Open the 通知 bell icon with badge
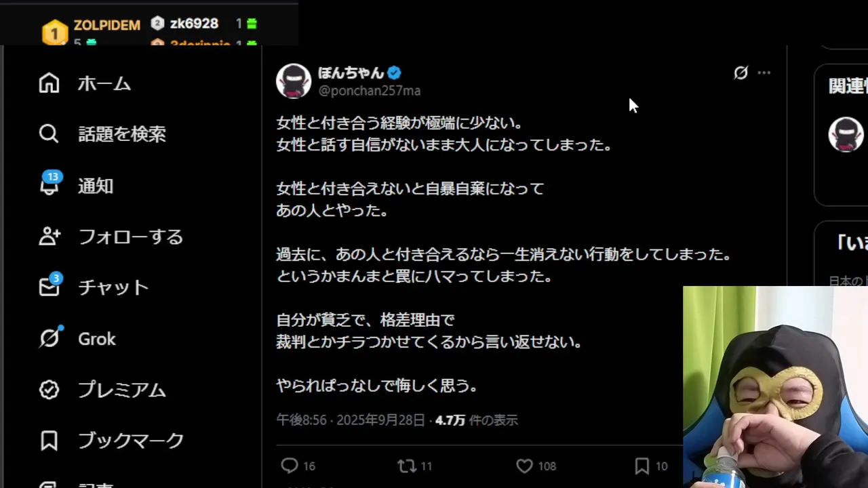The height and width of the screenshot is (488, 868). (50, 184)
